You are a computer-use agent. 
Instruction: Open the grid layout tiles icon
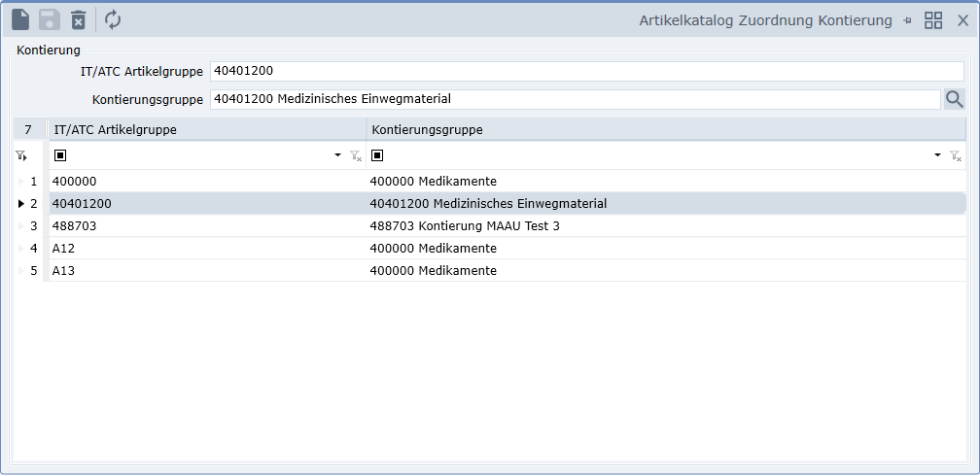(933, 20)
